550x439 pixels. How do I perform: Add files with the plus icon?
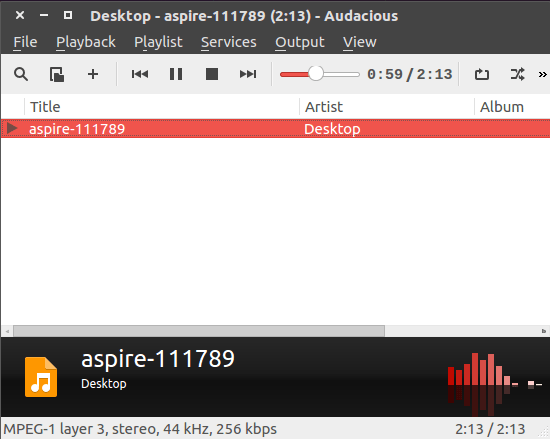(x=93, y=74)
